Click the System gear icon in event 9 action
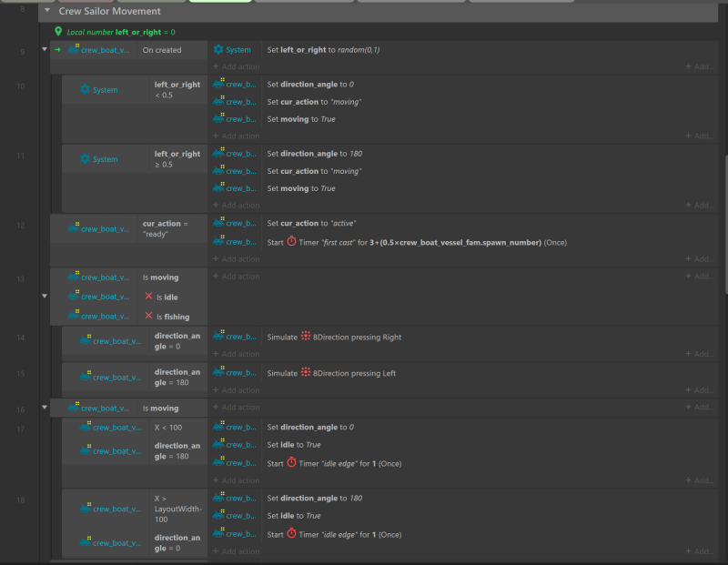Screen dimensions: 728x565 218,50
